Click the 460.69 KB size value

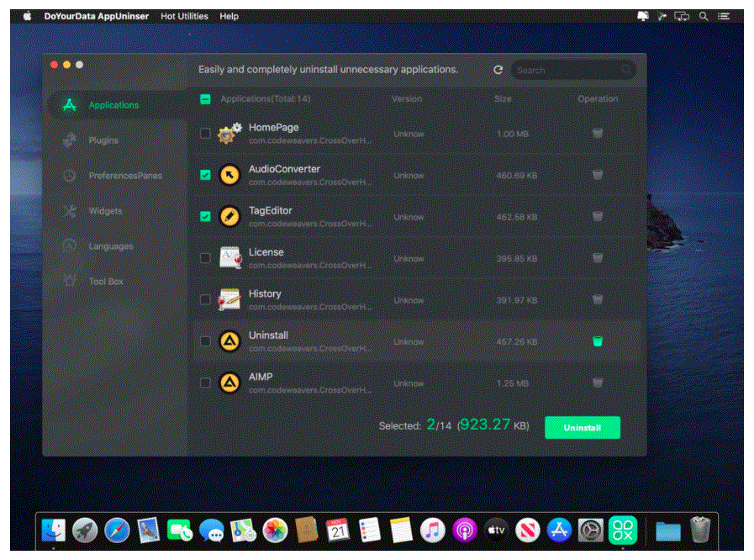pyautogui.click(x=516, y=176)
